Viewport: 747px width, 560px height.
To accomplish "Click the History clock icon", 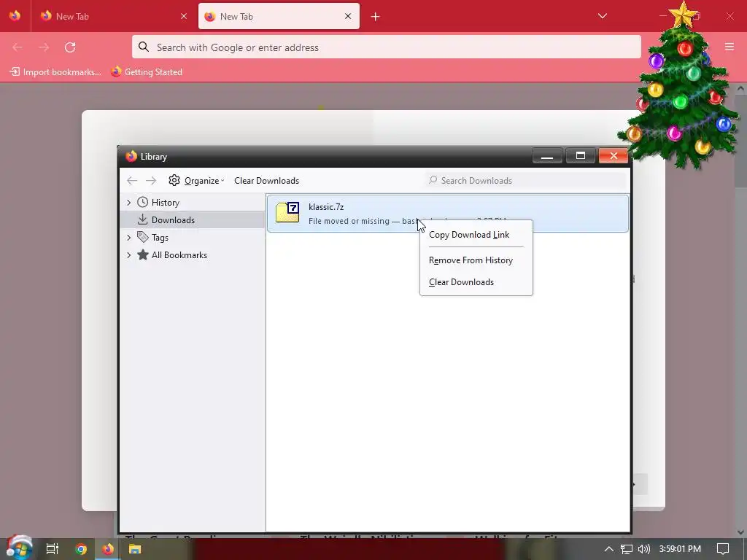I will tap(142, 202).
